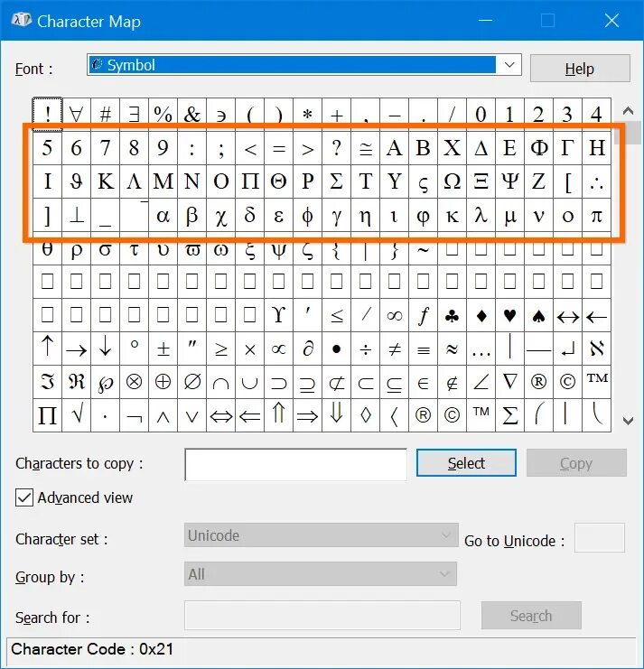Select the capital Psi (Ψ) character
The height and width of the screenshot is (669, 644).
pyautogui.click(x=510, y=181)
